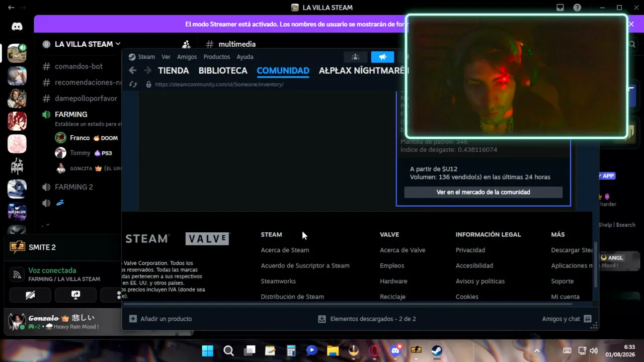Screen dimensions: 644x362
Task: Toggle screen share in Discord voice panel
Action: (x=75, y=295)
